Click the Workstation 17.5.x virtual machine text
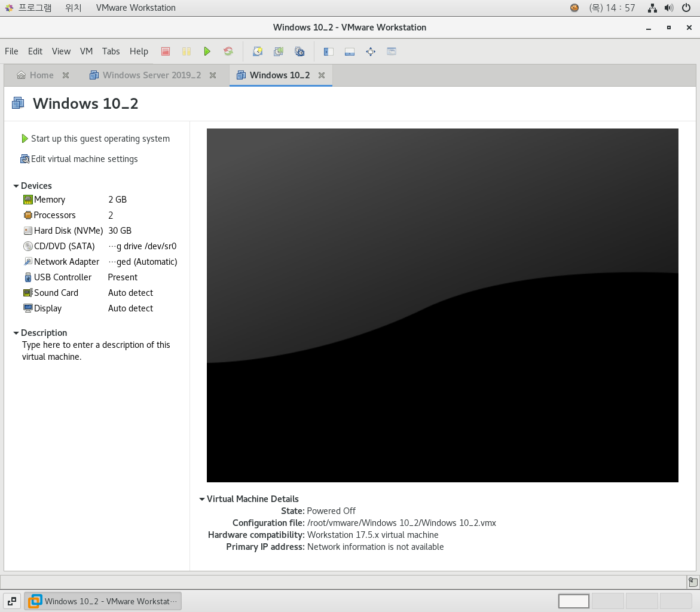This screenshot has width=700, height=612. 373,535
